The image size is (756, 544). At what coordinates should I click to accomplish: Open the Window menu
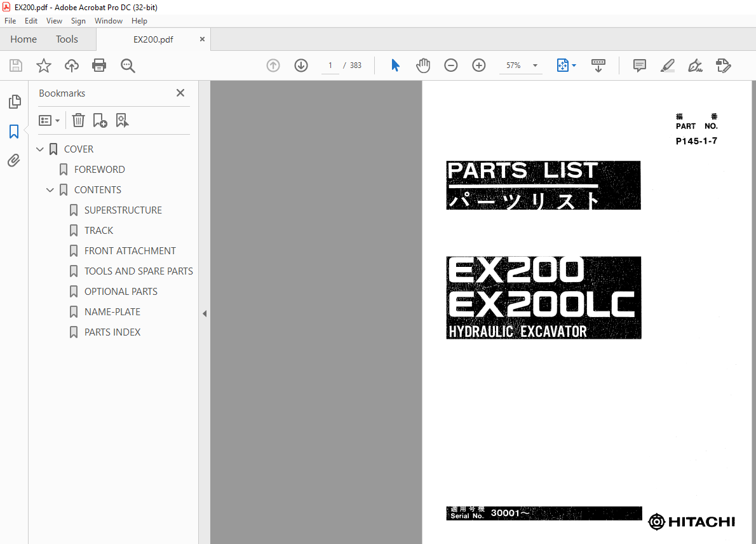109,21
